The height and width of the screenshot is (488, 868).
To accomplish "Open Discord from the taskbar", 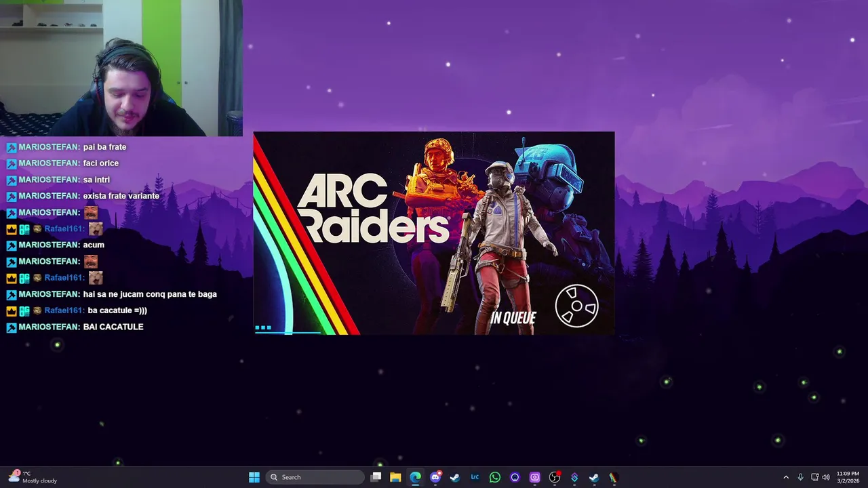I will [435, 477].
